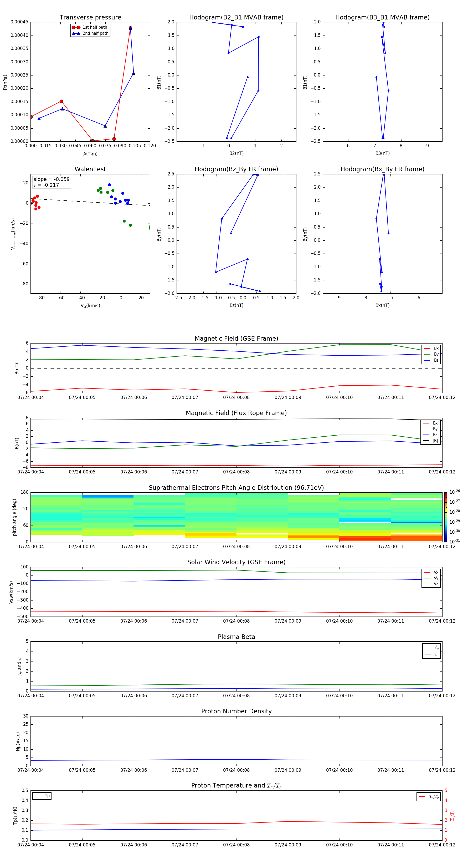
Task: Click 'Hodogram(B2_B1 MVAB frame)' title
Action: pyautogui.click(x=236, y=18)
